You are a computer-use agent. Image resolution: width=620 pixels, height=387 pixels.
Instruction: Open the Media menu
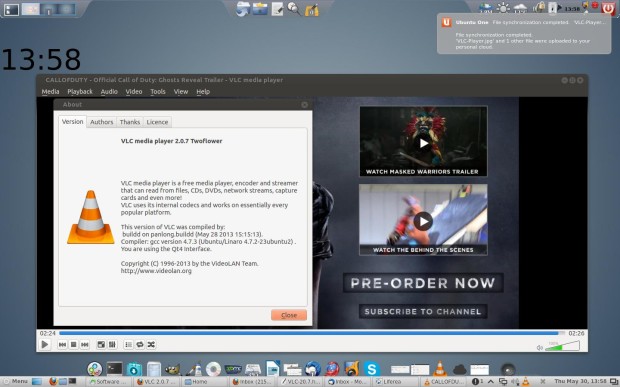pos(50,92)
